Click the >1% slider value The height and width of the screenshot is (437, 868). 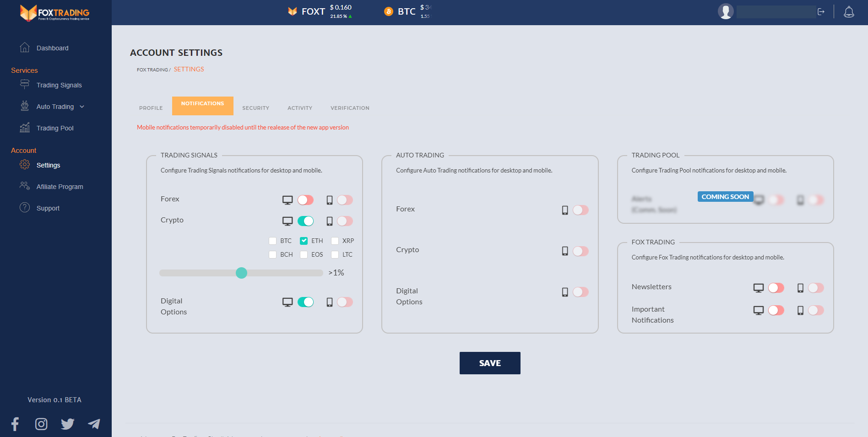(x=336, y=273)
